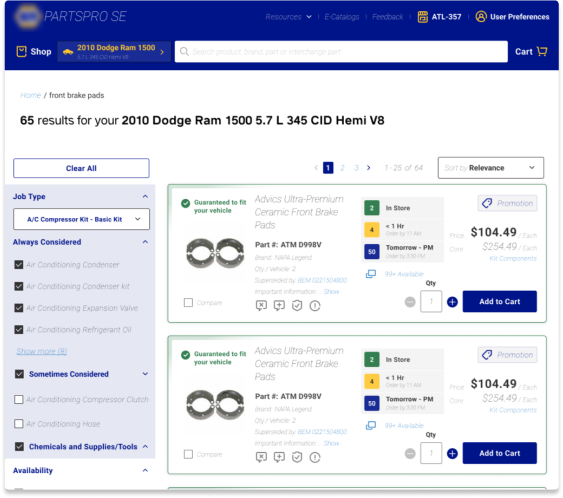This screenshot has height=498, width=563.
Task: Click first product's quantity field
Action: 431,302
